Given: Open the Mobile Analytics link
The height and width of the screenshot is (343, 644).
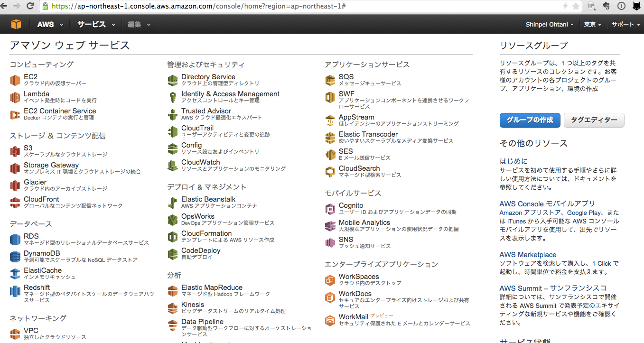Looking at the screenshot, I should pos(364,222).
